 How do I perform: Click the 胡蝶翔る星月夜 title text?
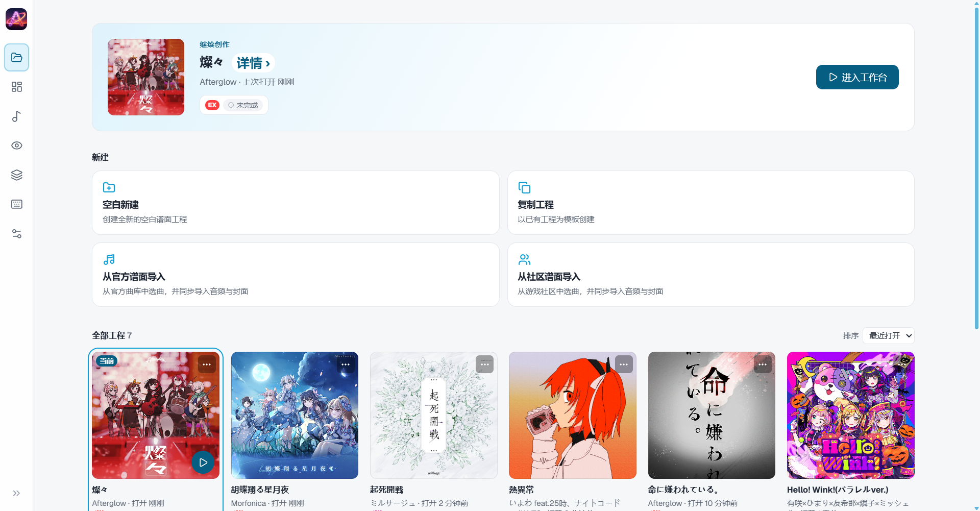point(260,490)
